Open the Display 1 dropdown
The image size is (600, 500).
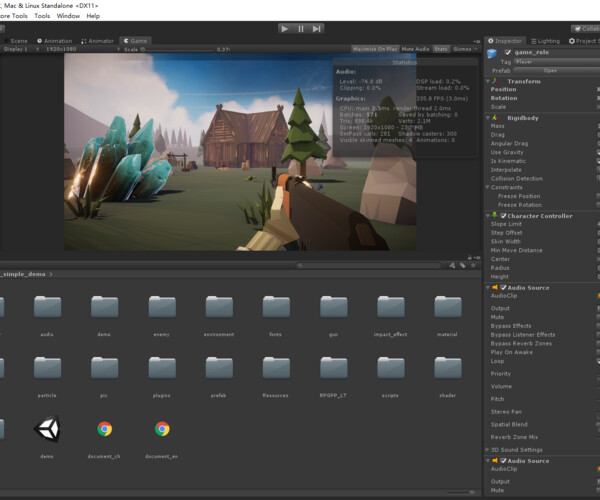(20, 49)
